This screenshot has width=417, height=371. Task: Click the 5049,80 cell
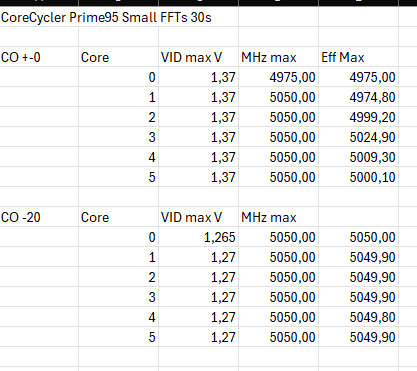[x=358, y=317]
